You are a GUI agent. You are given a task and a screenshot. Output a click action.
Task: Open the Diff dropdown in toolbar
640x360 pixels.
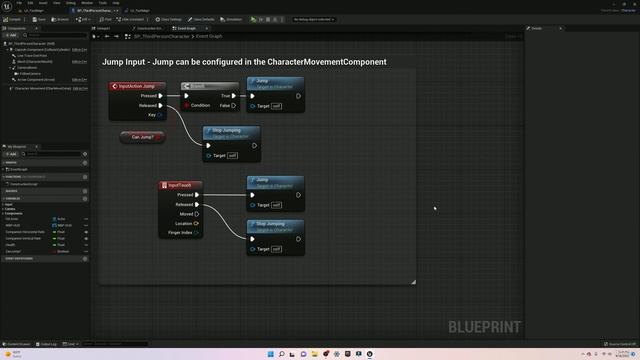(x=83, y=19)
